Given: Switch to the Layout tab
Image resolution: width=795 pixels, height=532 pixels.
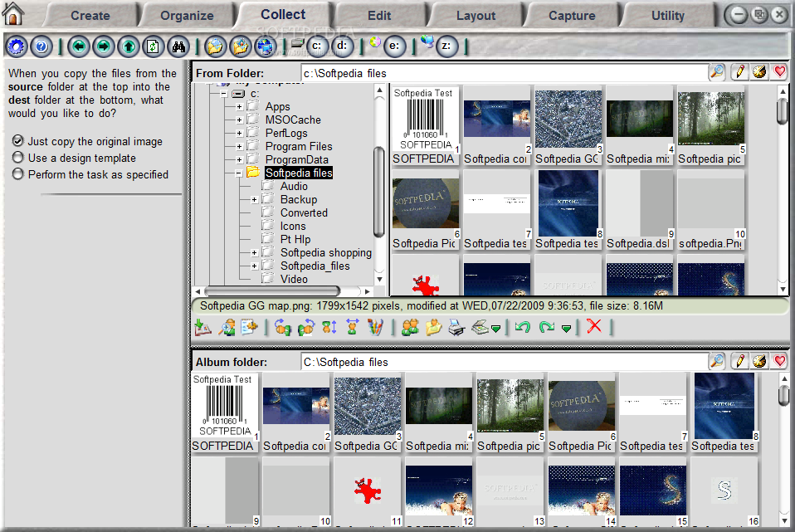Looking at the screenshot, I should click(x=476, y=15).
